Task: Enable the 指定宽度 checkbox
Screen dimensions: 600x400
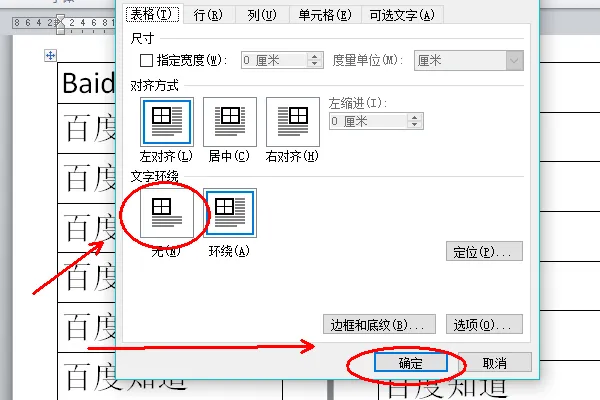Action: click(x=146, y=60)
